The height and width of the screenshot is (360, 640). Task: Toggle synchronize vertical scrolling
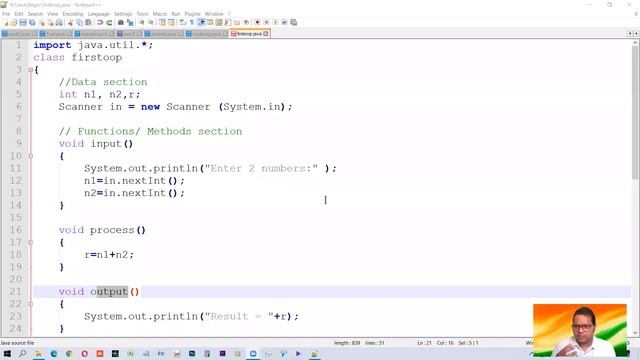tap(162, 22)
